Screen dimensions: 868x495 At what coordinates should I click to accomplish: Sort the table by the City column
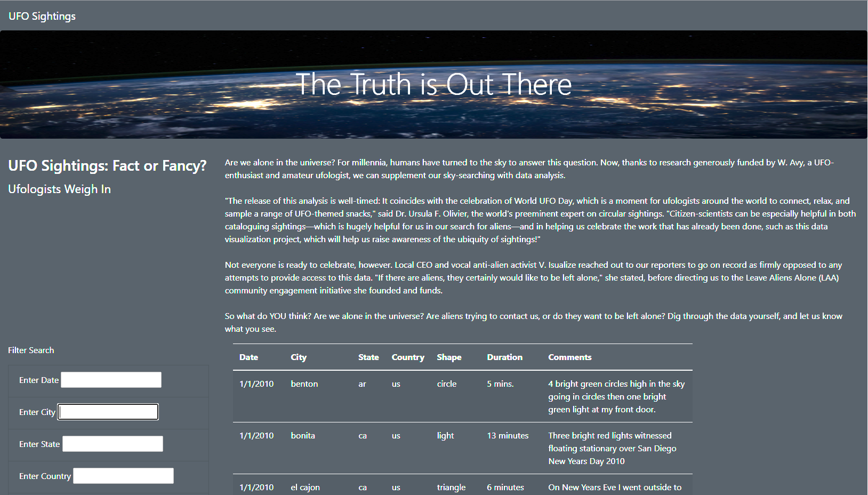click(298, 357)
